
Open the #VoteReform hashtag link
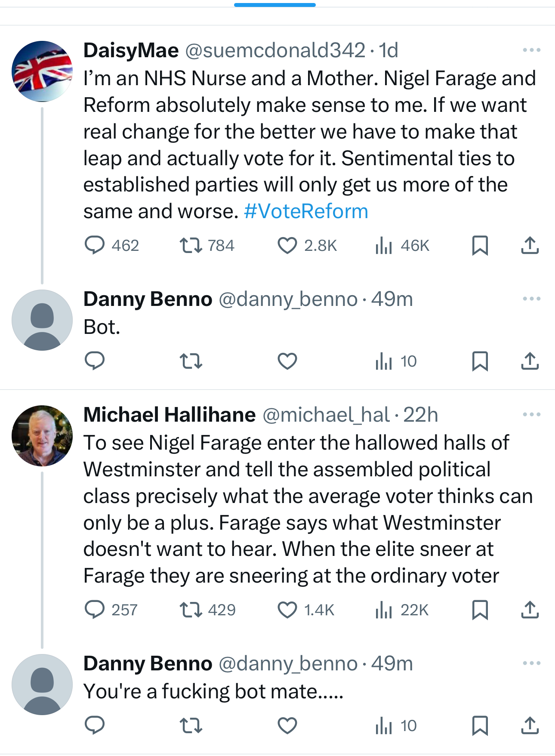click(x=306, y=211)
